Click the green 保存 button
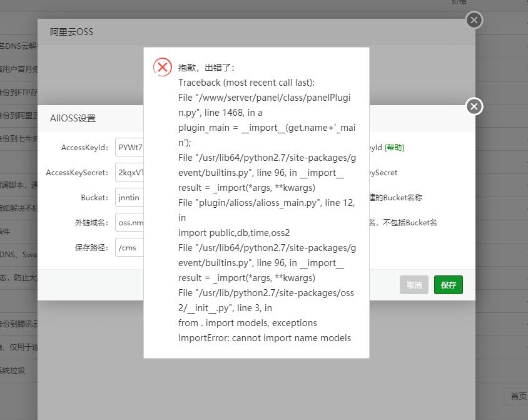The width and height of the screenshot is (528, 420). pos(448,285)
